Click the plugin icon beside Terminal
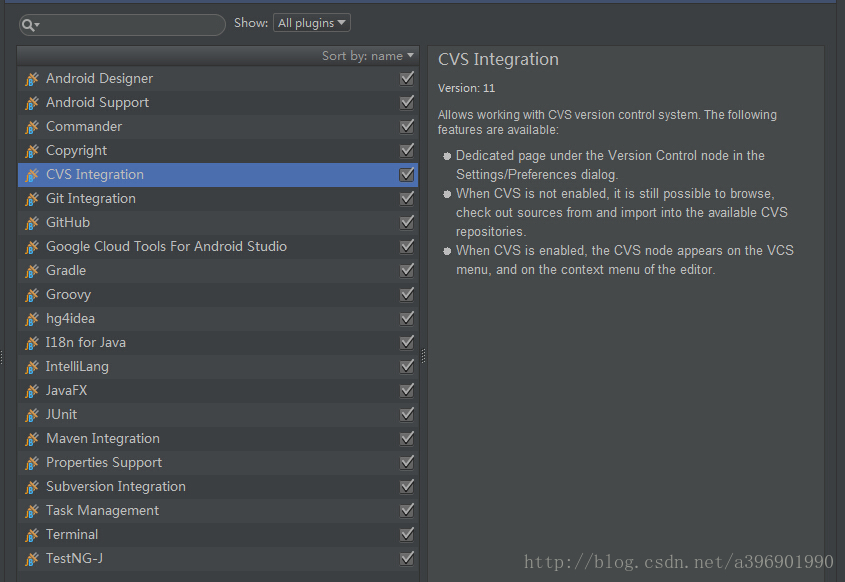Screen dimensions: 845x582 32,535
